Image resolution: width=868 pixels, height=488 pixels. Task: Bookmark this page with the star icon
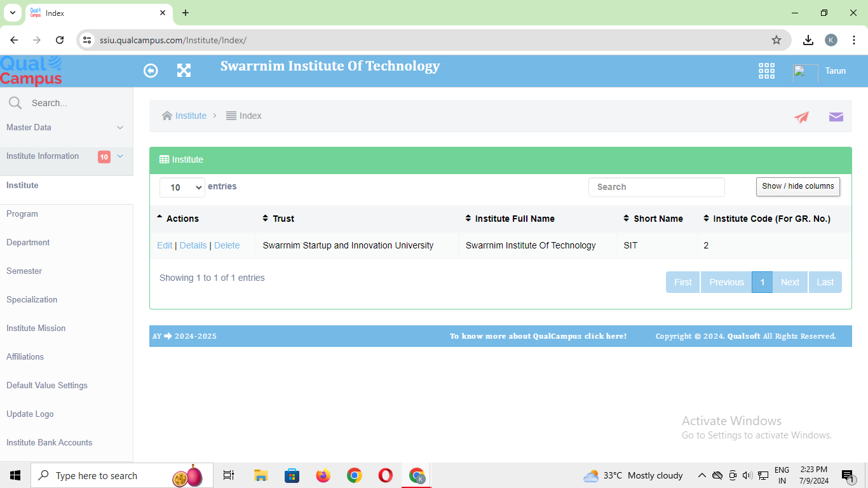(776, 40)
